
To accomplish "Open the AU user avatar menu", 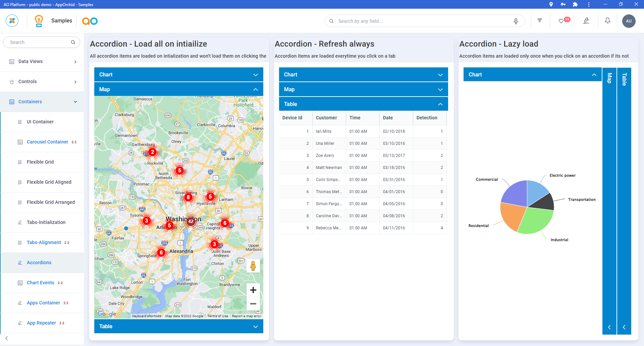I will click(x=629, y=21).
